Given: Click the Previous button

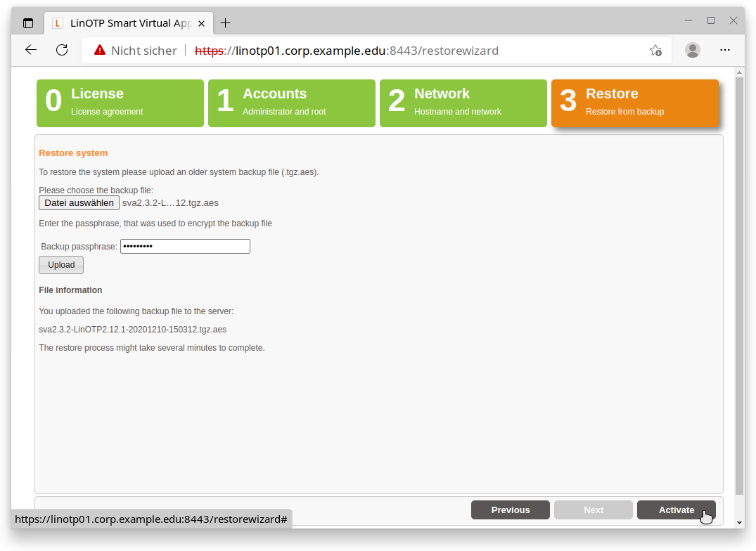Looking at the screenshot, I should pos(511,510).
